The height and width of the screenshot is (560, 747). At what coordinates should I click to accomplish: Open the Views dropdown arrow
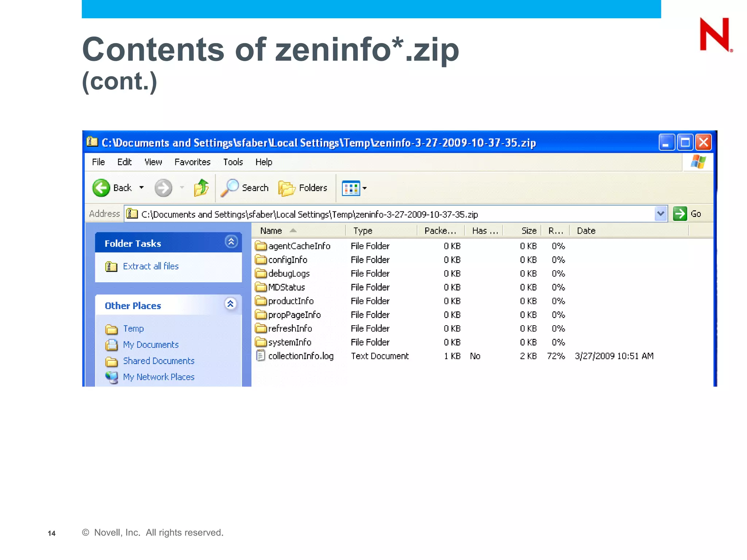coord(364,188)
